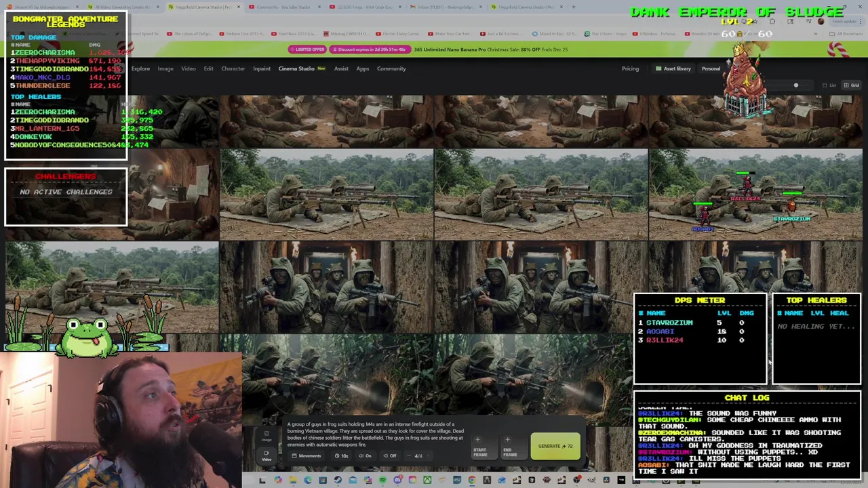
Task: Open the 10s duration selector
Action: pos(342,455)
